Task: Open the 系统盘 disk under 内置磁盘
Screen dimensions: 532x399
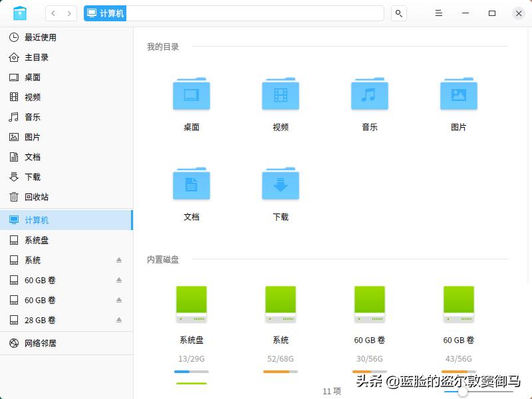Action: point(191,304)
